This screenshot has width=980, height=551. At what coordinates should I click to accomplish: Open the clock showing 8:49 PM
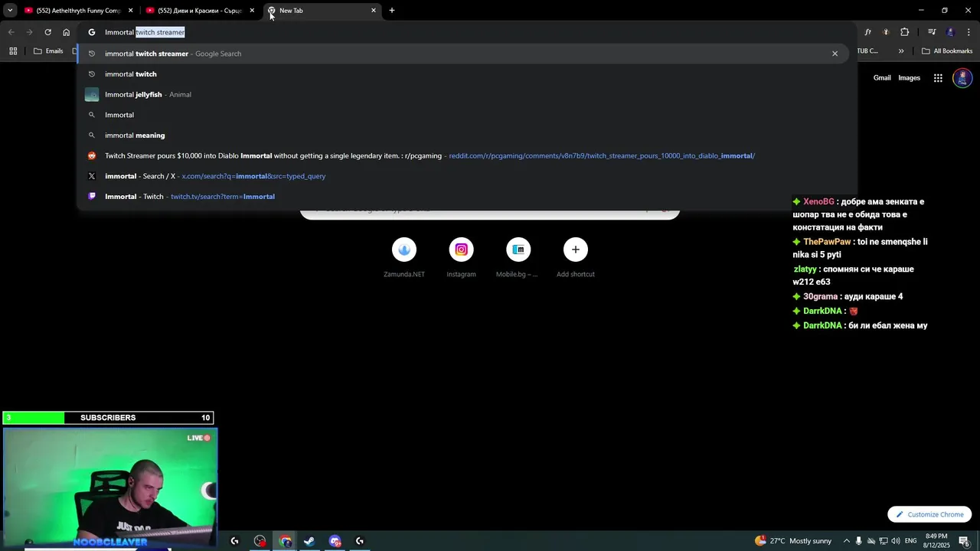tap(936, 540)
